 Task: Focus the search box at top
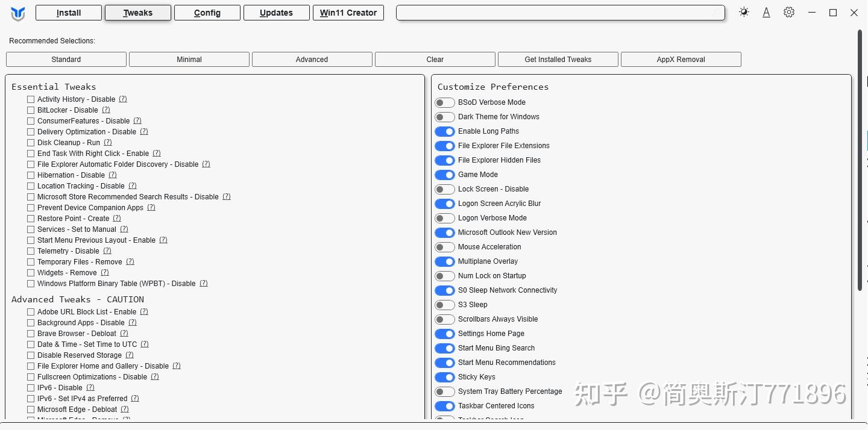[561, 13]
